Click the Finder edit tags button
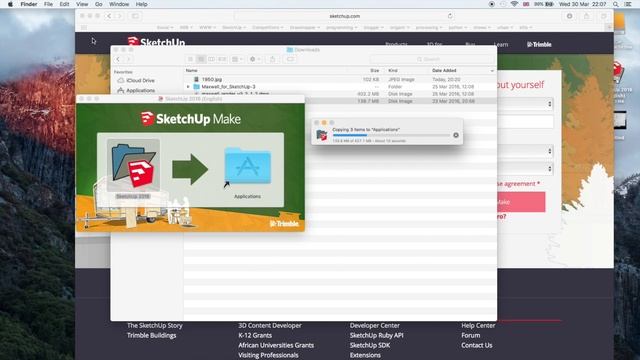The height and width of the screenshot is (360, 640). tap(290, 59)
